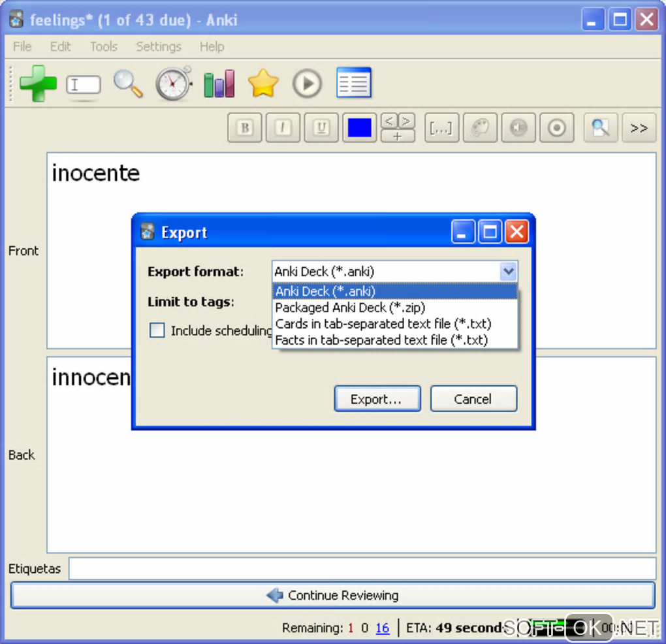The height and width of the screenshot is (644, 666).
Task: Choose Cards in tab-separated text file option
Action: pyautogui.click(x=394, y=324)
